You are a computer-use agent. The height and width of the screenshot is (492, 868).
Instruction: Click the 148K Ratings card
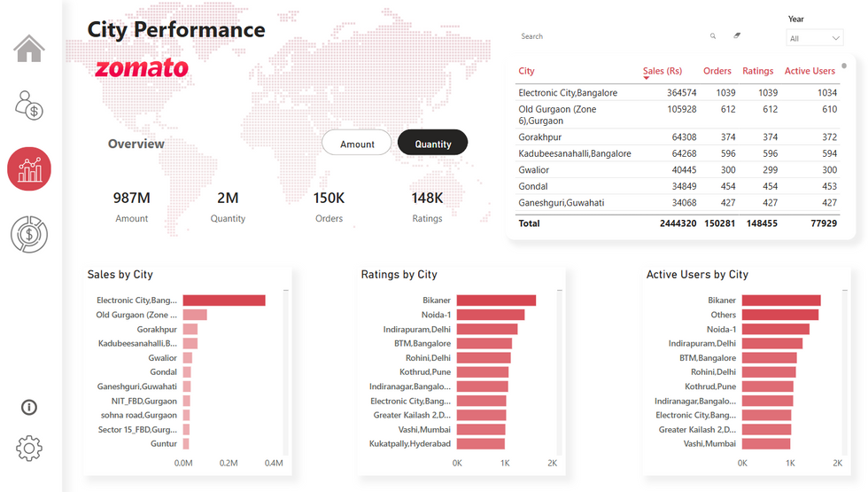[427, 206]
